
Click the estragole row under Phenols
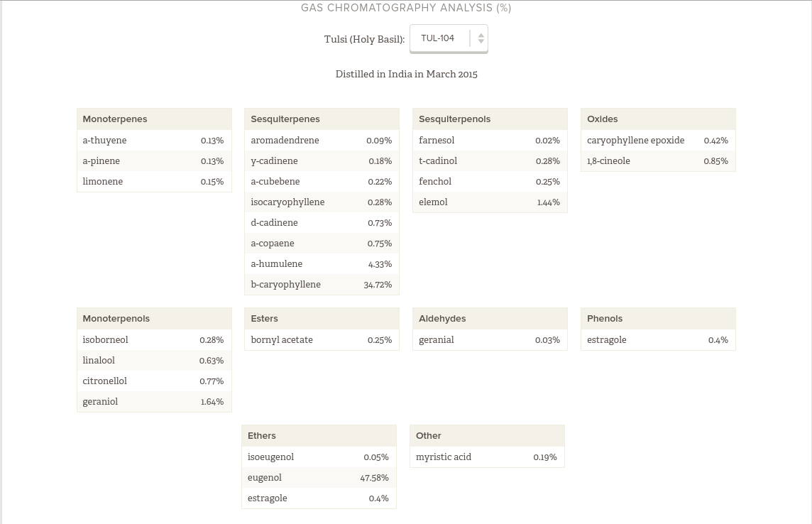pos(658,340)
